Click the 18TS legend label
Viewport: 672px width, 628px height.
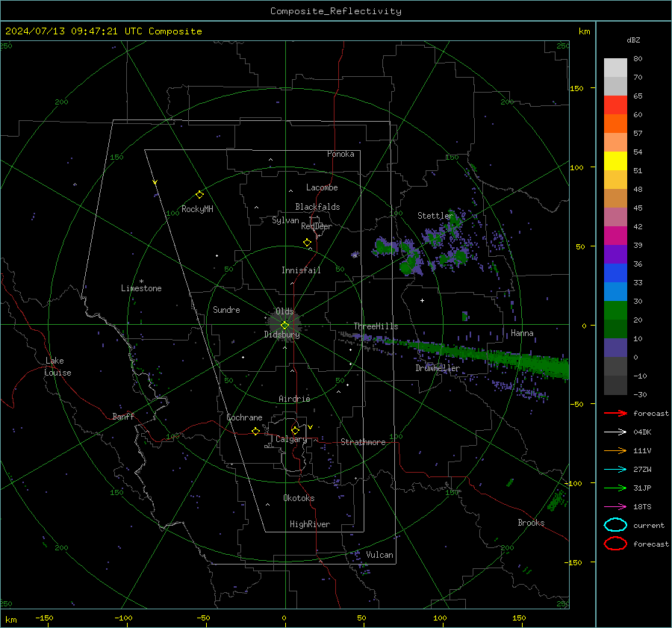click(642, 507)
